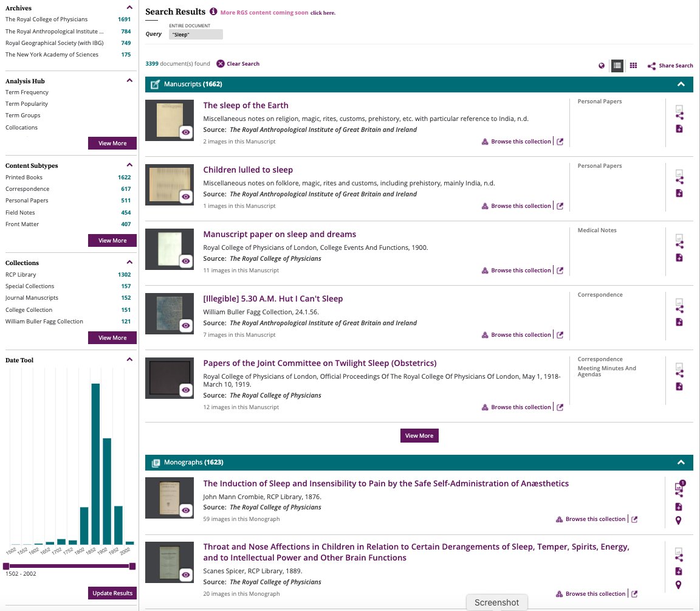Share the 'Hut I Can't Sleep' result
Image resolution: width=700 pixels, height=611 pixels.
[679, 309]
